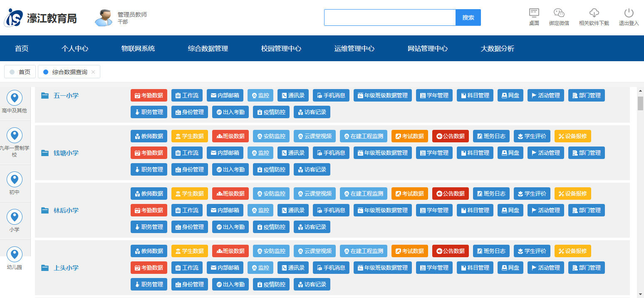Image resolution: width=644 pixels, height=298 pixels.
Task: Select 小学 location pin in sidebar
Action: tap(15, 217)
